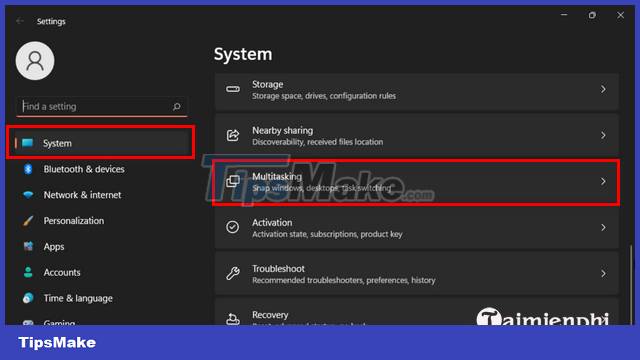640x360 pixels.
Task: Click the search magnifier icon
Action: point(176,107)
